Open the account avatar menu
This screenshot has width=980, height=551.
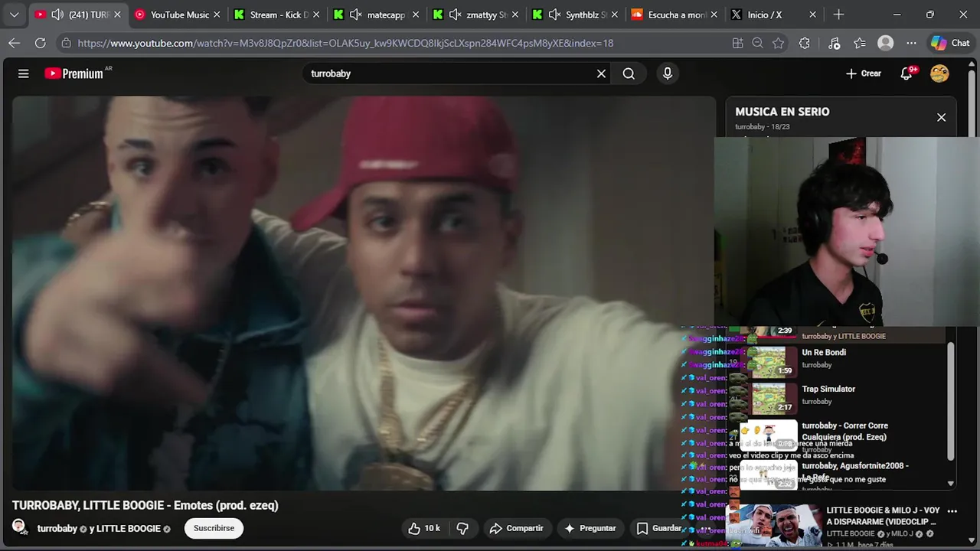point(939,73)
